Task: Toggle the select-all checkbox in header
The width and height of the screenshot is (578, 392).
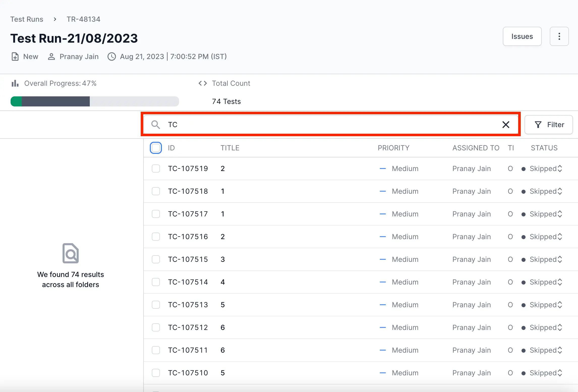Action: [156, 148]
